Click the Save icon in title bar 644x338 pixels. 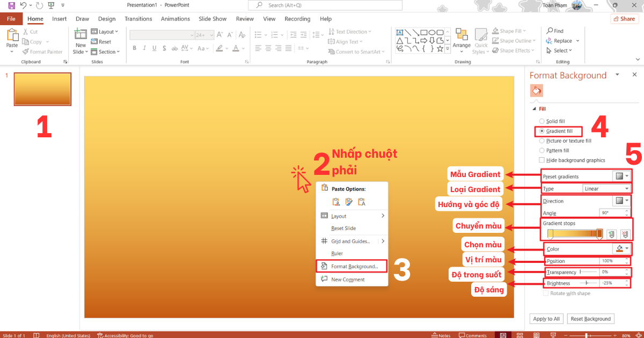(x=11, y=5)
